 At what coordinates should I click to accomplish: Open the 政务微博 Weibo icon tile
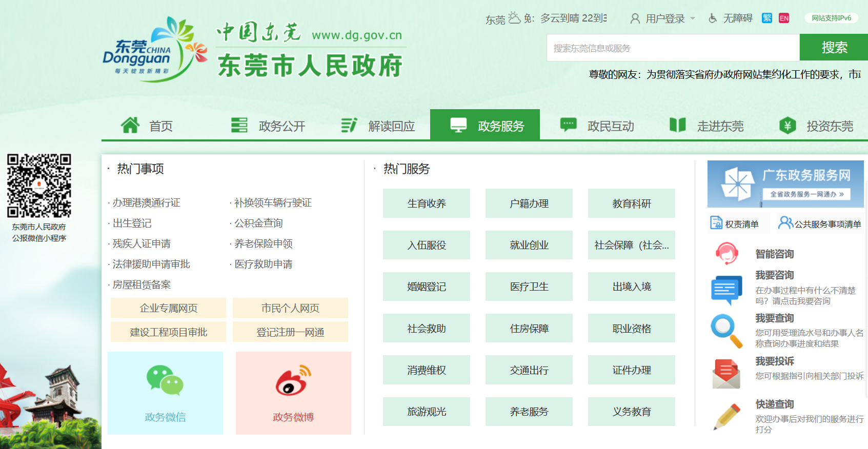[293, 380]
